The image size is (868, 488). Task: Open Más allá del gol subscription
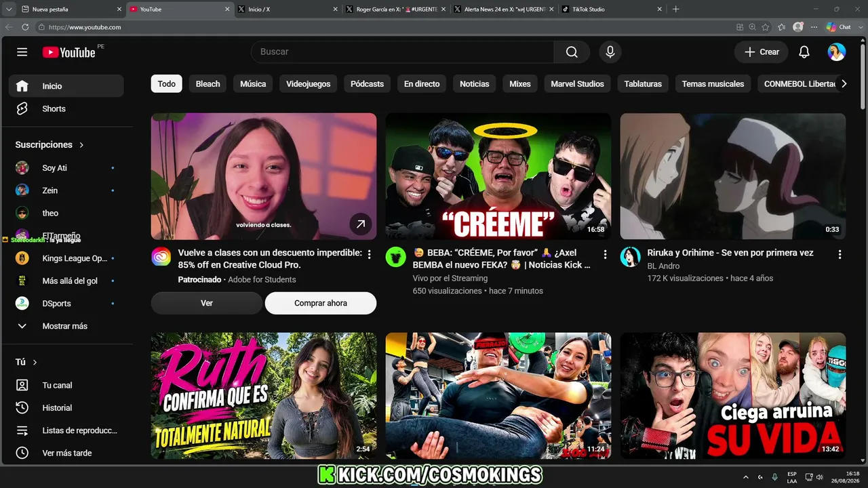66,281
